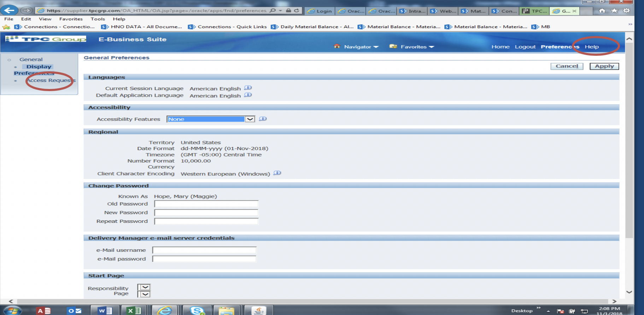This screenshot has height=315, width=644.
Task: Open the browser home icon
Action: point(602,10)
